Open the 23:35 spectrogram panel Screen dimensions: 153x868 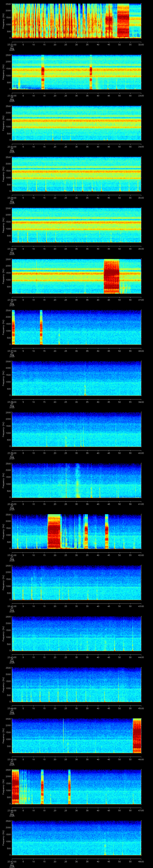[76, 225]
